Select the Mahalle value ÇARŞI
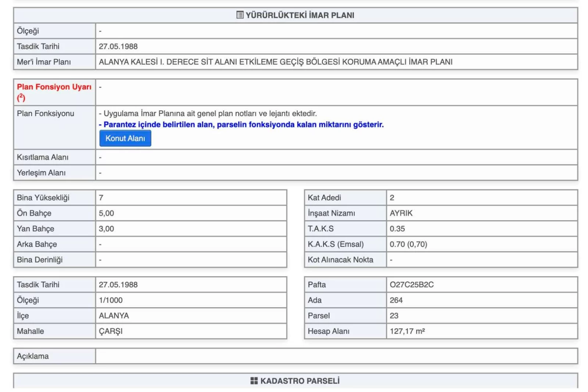588x392 pixels. [111, 331]
